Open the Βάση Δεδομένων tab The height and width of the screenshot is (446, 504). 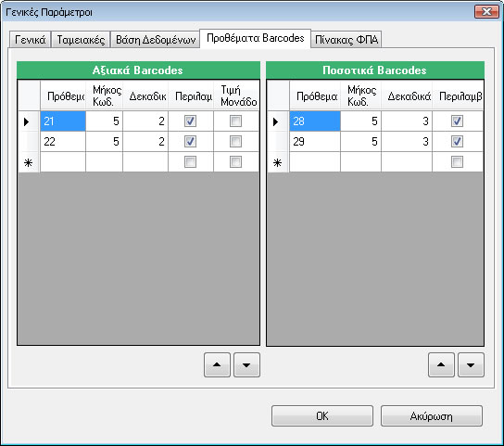(x=156, y=40)
